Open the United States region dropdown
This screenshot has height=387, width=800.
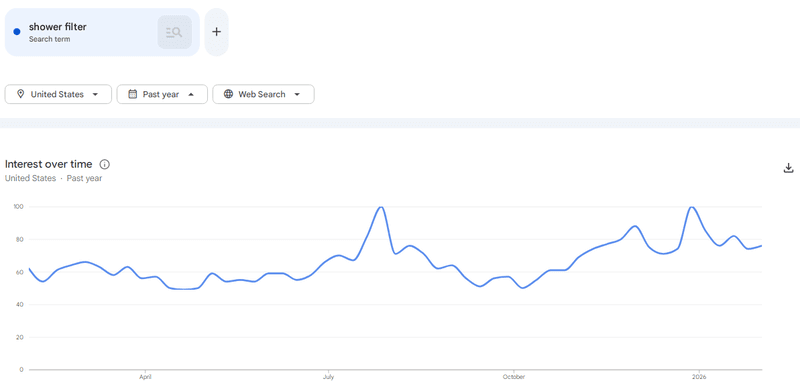pos(58,94)
